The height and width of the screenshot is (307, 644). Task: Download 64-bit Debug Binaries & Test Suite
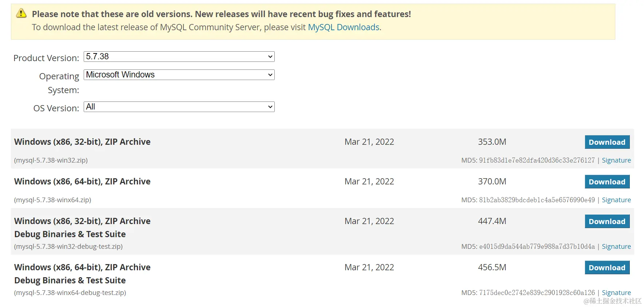tap(607, 268)
